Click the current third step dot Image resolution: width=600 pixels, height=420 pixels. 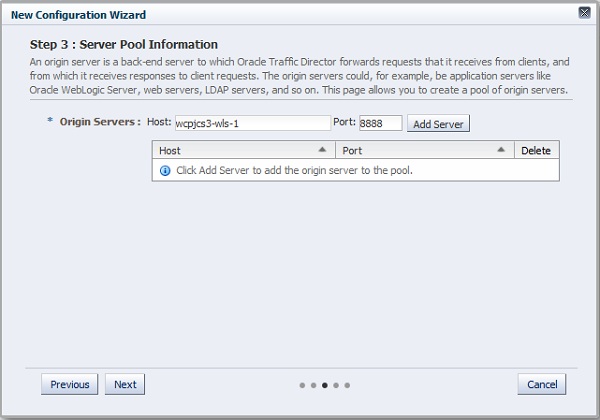click(324, 385)
